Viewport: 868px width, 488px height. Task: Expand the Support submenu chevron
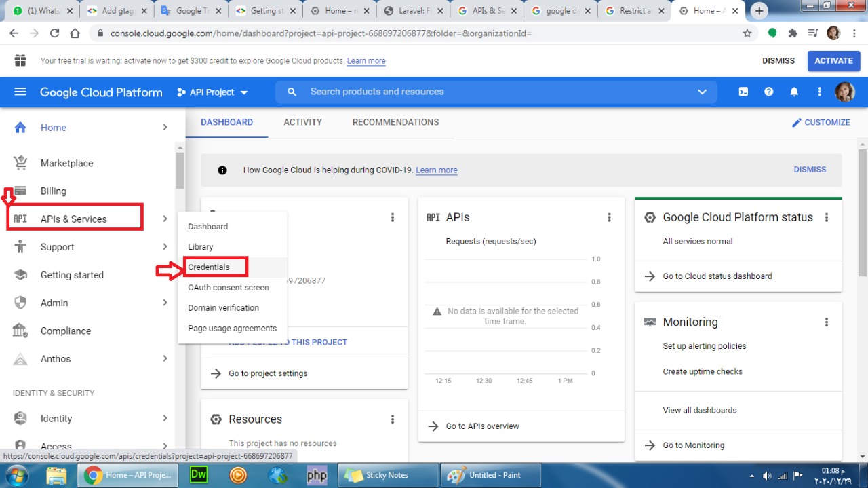165,247
